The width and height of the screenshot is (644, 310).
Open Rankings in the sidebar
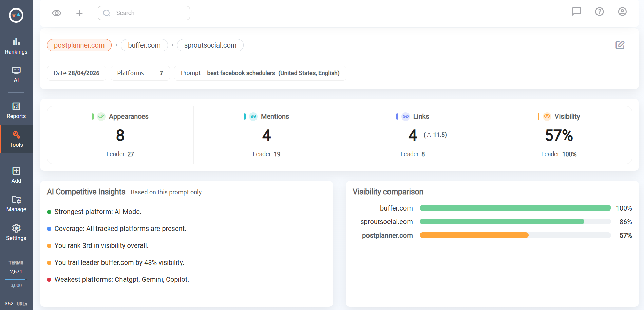(16, 47)
